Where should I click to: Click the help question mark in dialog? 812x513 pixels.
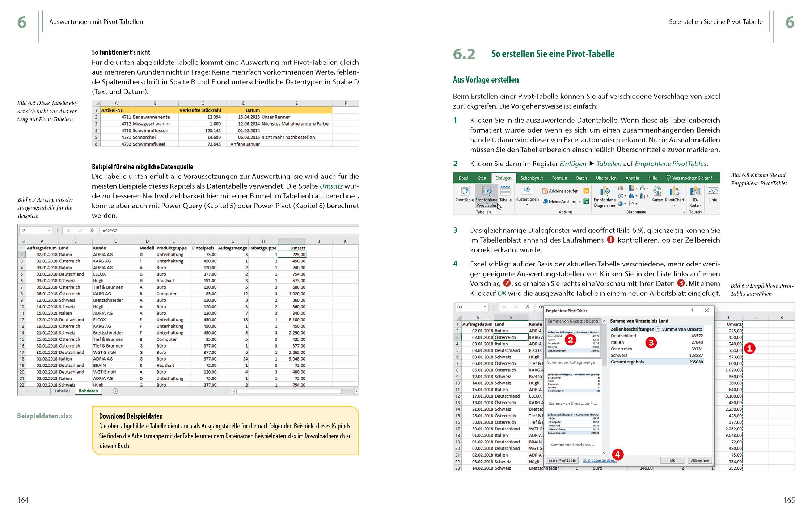tap(692, 310)
